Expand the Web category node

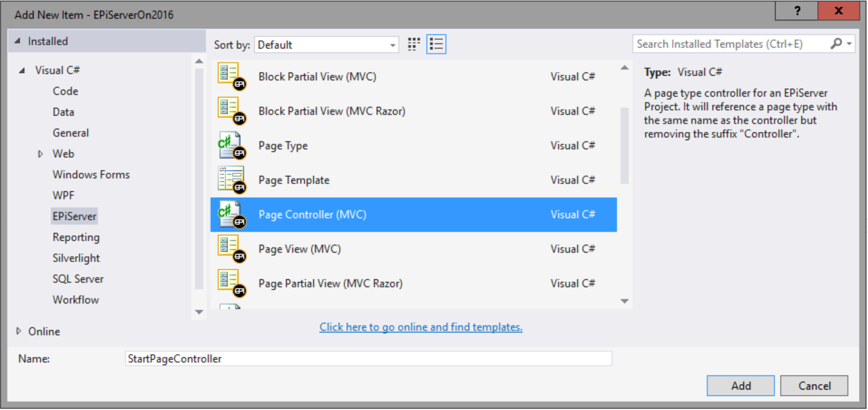click(41, 154)
